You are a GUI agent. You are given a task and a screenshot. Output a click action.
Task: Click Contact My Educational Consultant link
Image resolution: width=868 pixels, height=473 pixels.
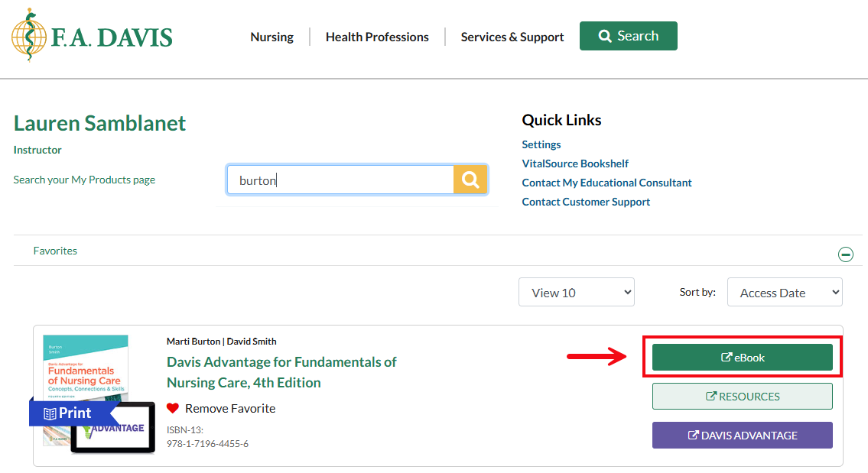606,183
